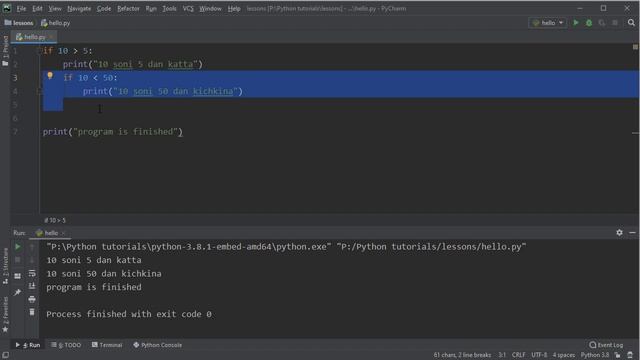Start debugging with the green bug icon

tap(589, 23)
